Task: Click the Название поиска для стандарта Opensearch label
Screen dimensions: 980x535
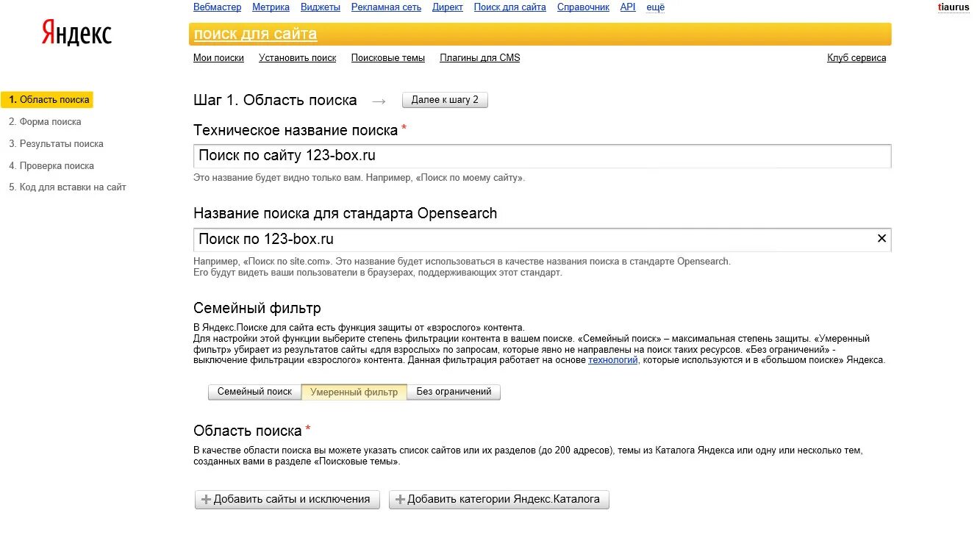Action: pos(346,214)
